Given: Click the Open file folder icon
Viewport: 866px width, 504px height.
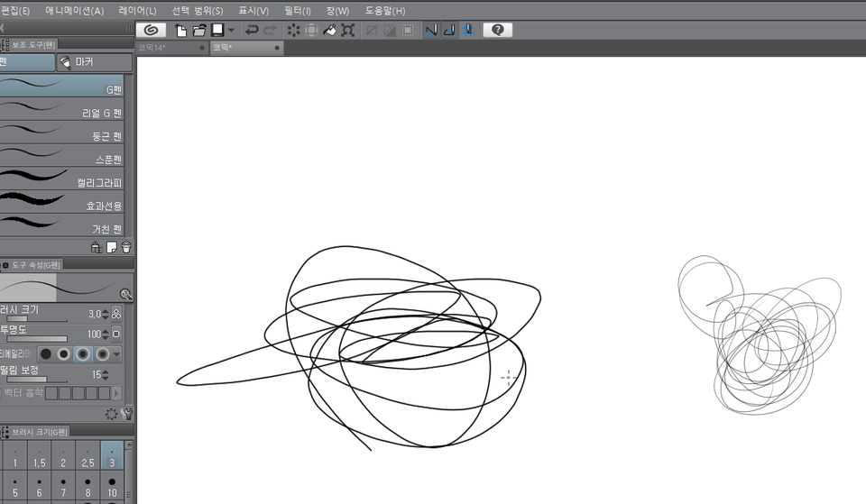Looking at the screenshot, I should point(199,30).
